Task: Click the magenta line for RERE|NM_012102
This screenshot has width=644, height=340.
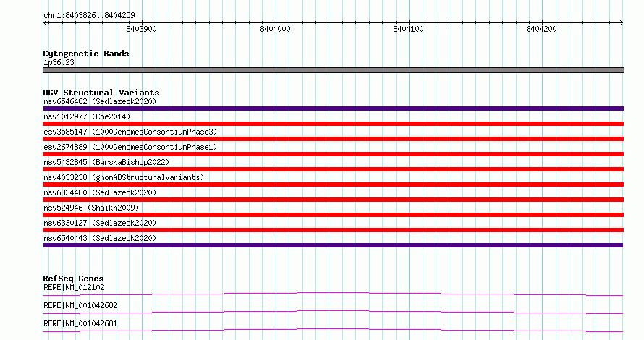Action: [x=333, y=293]
